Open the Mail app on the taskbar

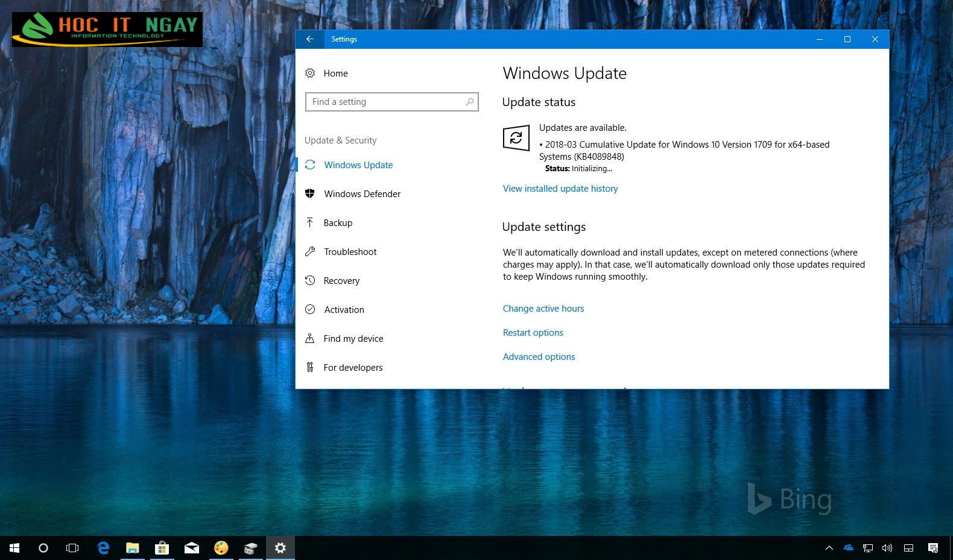click(191, 548)
